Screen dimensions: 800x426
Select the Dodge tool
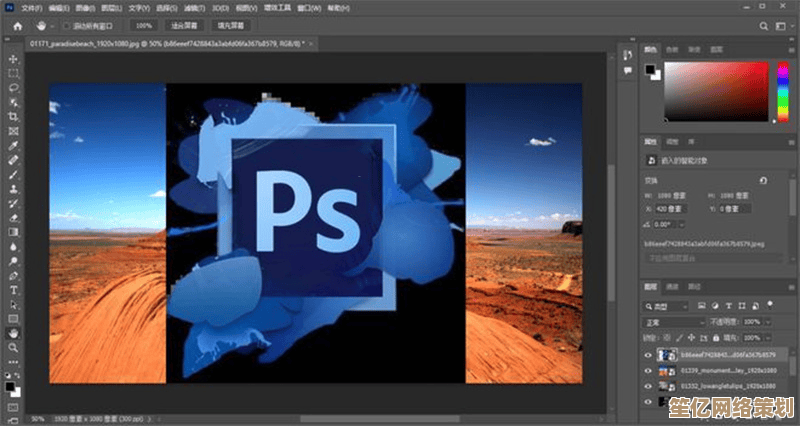pyautogui.click(x=13, y=261)
